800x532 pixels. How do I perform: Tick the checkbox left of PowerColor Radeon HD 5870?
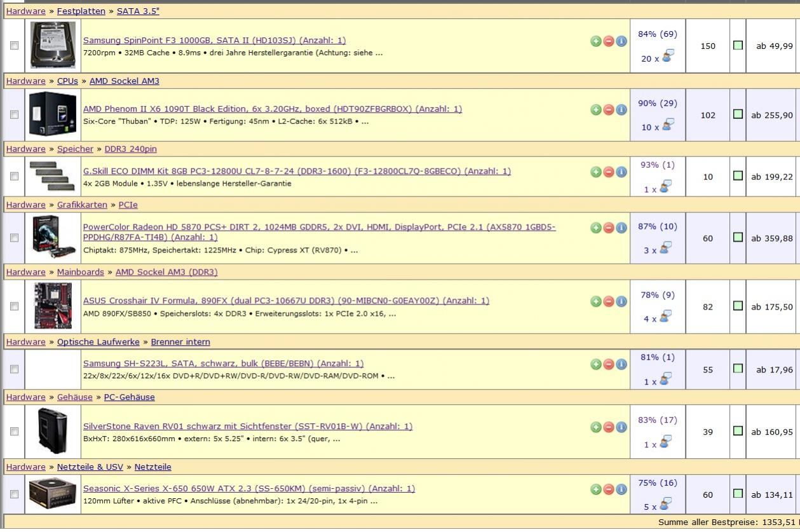(x=14, y=238)
